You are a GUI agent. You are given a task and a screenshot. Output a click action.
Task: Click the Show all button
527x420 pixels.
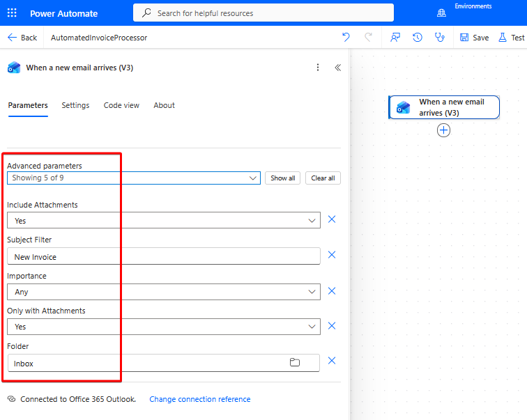[x=282, y=178]
